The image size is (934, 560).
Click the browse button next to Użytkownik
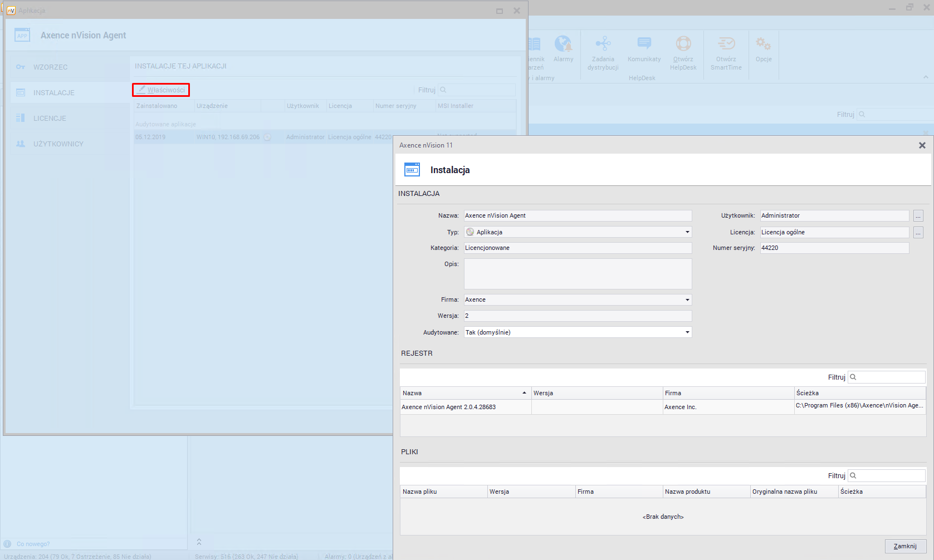(918, 216)
